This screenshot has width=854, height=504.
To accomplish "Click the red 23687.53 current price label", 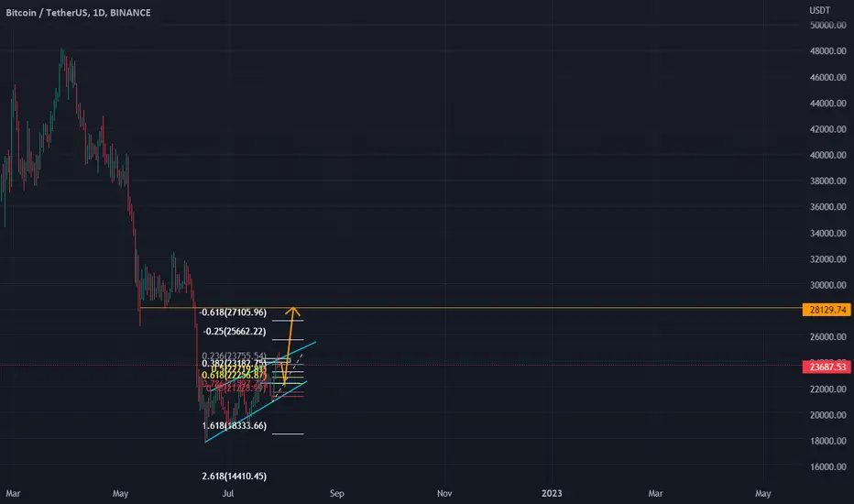I will [827, 367].
